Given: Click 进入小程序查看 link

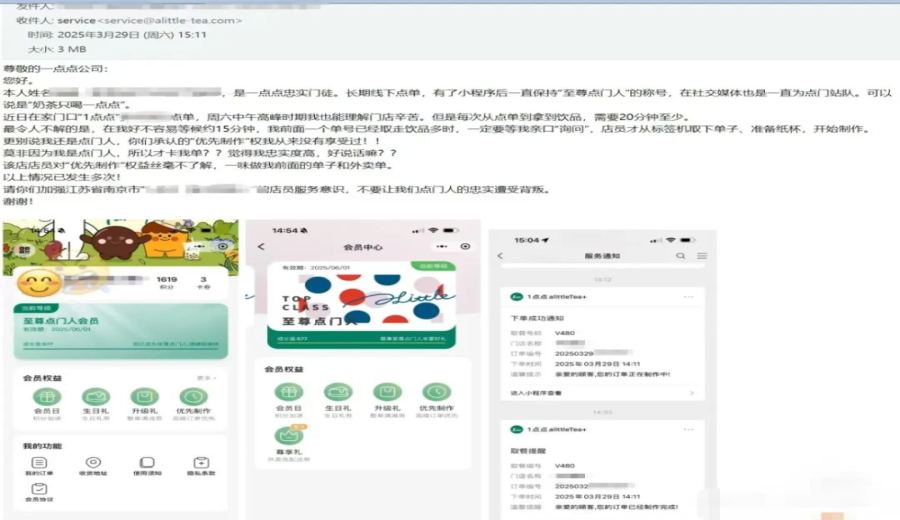Looking at the screenshot, I should coord(536,393).
